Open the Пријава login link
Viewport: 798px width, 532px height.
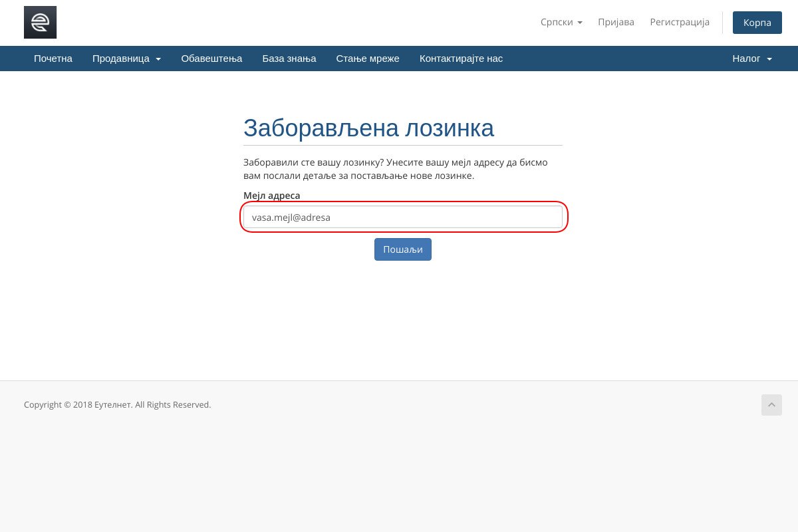coord(616,22)
